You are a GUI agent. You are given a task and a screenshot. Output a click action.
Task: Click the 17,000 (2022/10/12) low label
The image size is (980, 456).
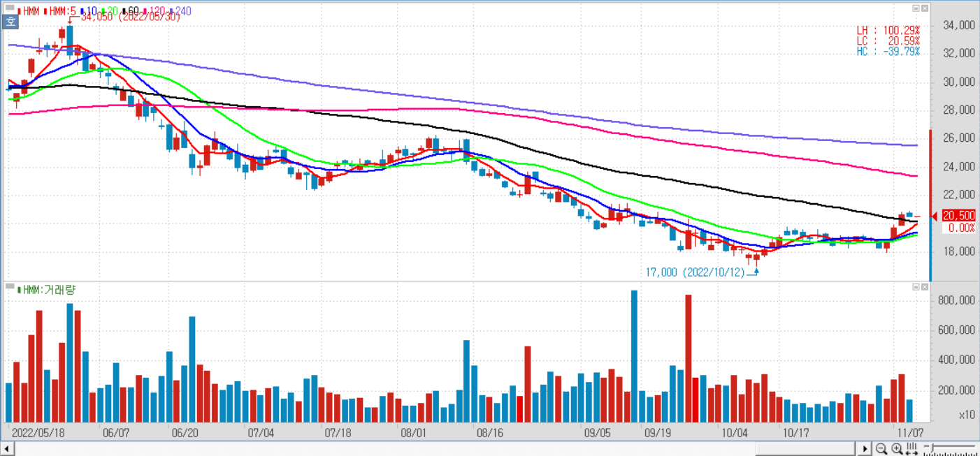click(695, 272)
